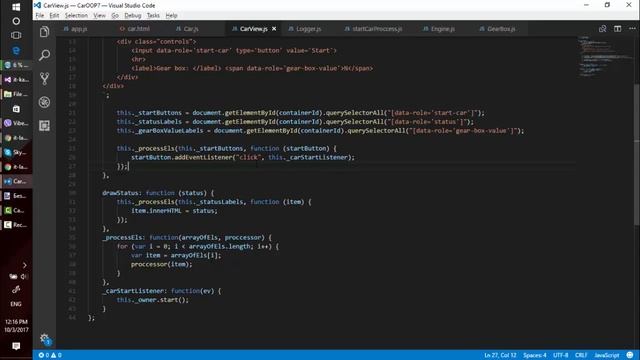Switch to GearBox.js tab

coord(497,29)
